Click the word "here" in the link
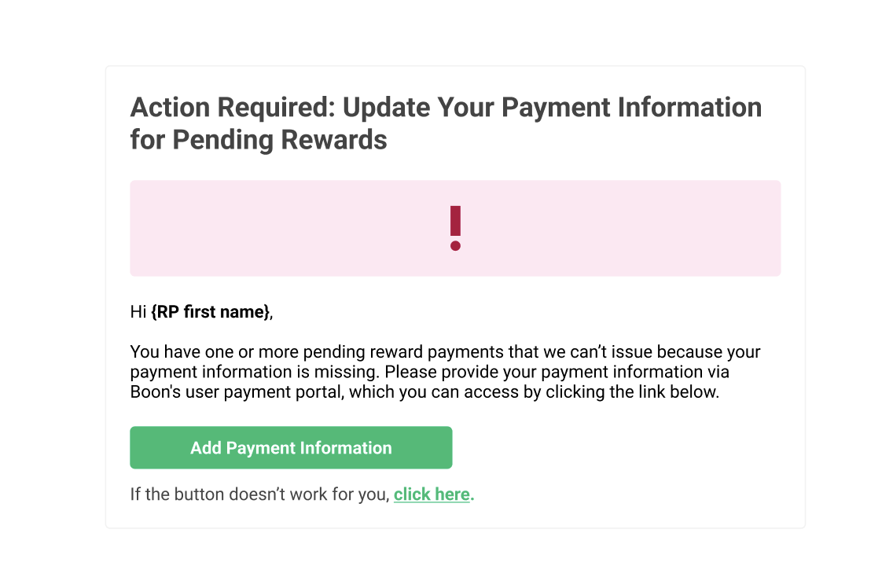This screenshot has height=588, width=893. [x=452, y=494]
